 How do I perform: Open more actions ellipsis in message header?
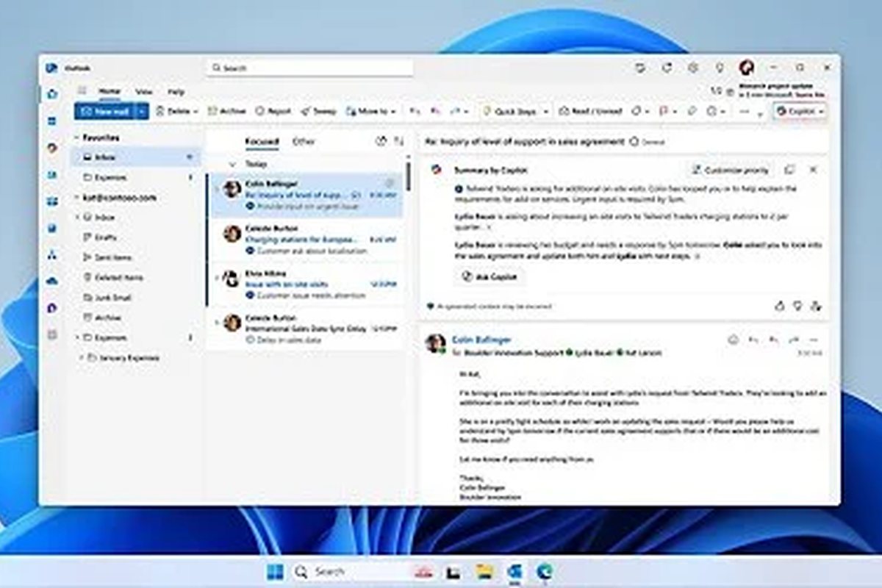point(813,340)
